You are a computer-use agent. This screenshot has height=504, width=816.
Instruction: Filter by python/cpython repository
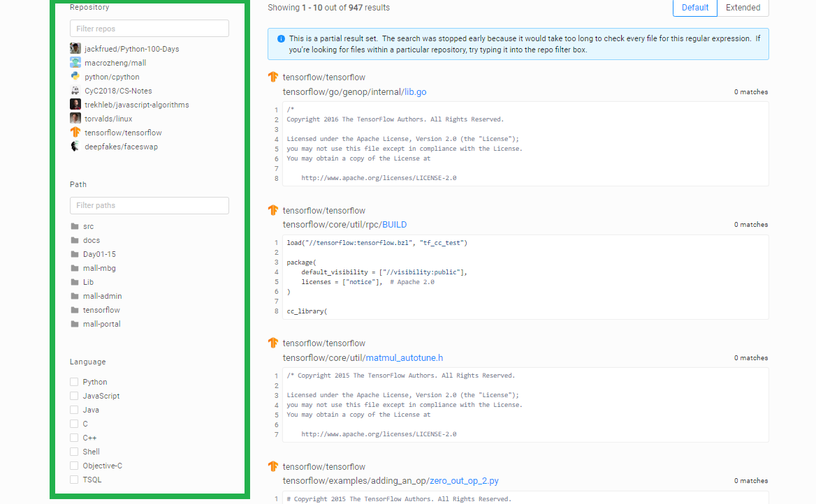point(112,77)
